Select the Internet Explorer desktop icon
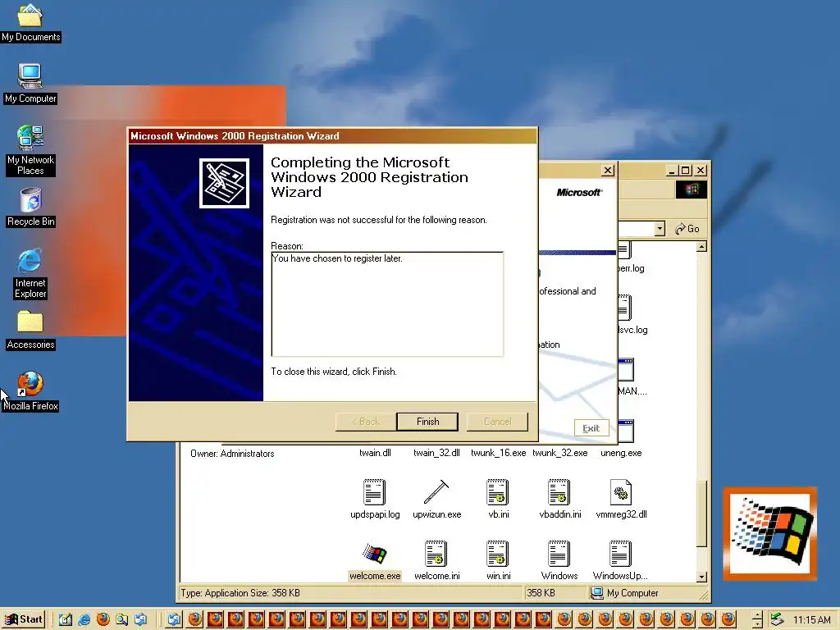Viewport: 840px width, 630px height. coord(30,274)
